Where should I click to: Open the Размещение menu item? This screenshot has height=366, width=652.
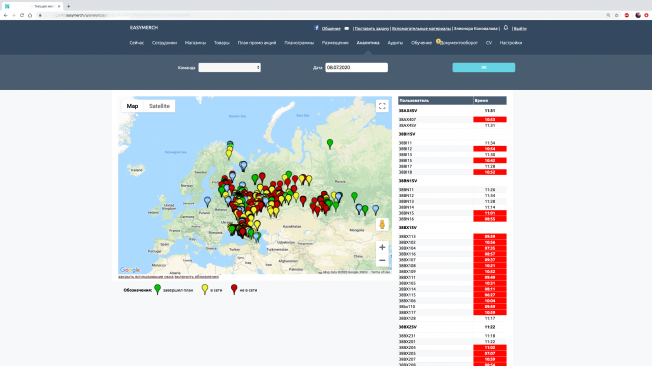click(x=335, y=42)
